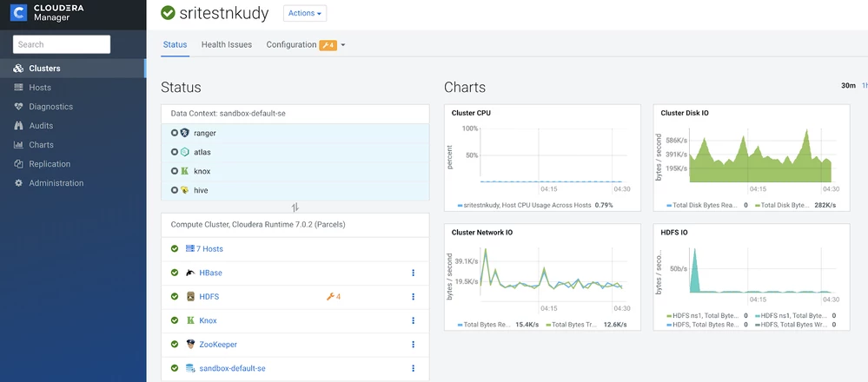
Task: Open the Configuration tab
Action: (291, 45)
